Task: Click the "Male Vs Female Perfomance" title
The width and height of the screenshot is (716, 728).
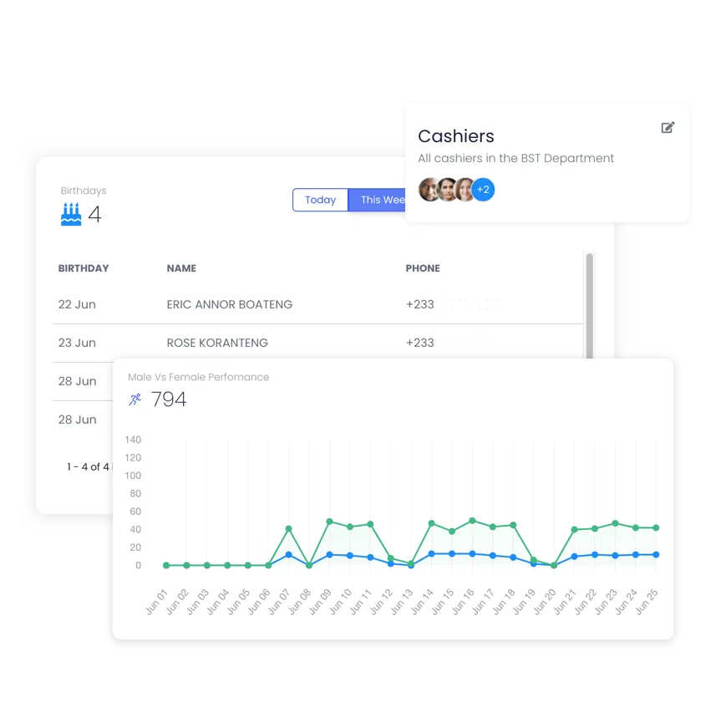Action: tap(198, 377)
